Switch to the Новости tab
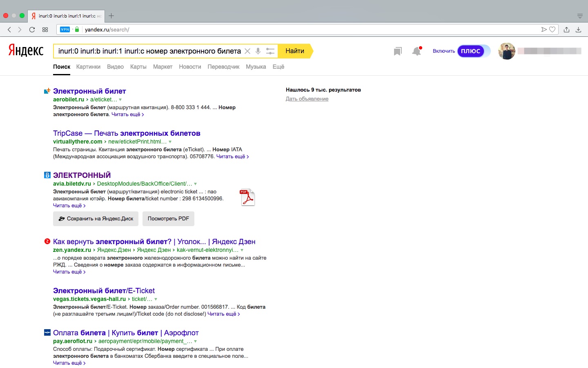Viewport: 588px width, 368px height. [x=190, y=67]
